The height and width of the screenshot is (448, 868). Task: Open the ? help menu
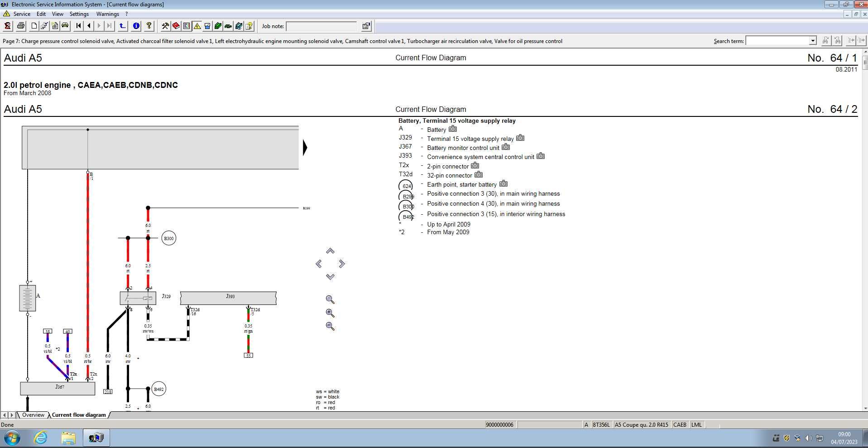point(127,14)
